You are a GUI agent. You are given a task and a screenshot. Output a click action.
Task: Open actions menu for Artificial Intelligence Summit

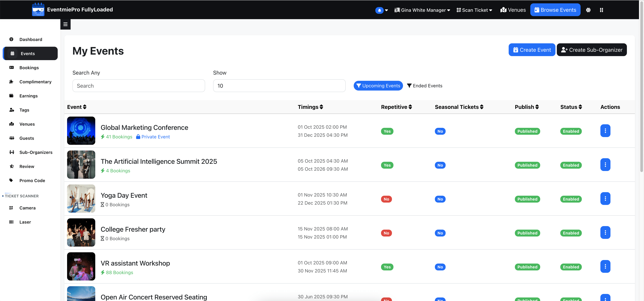coord(605,165)
